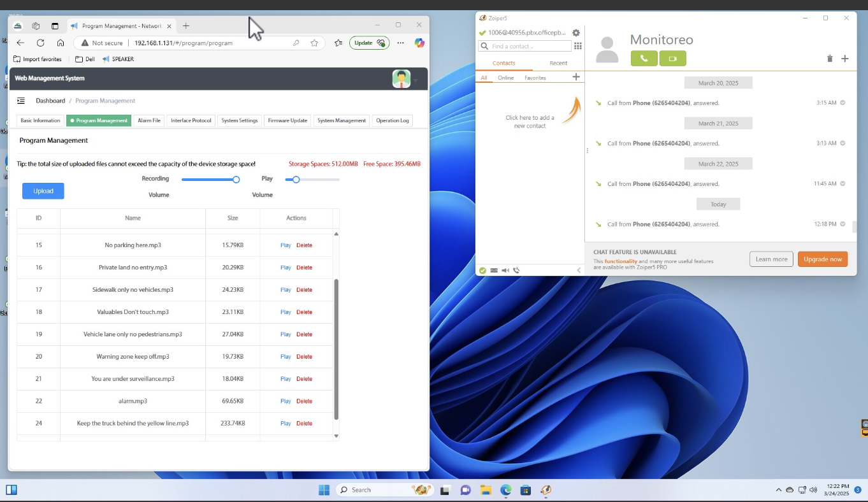Expand the 3:15 AM call entry dropdown

point(843,103)
